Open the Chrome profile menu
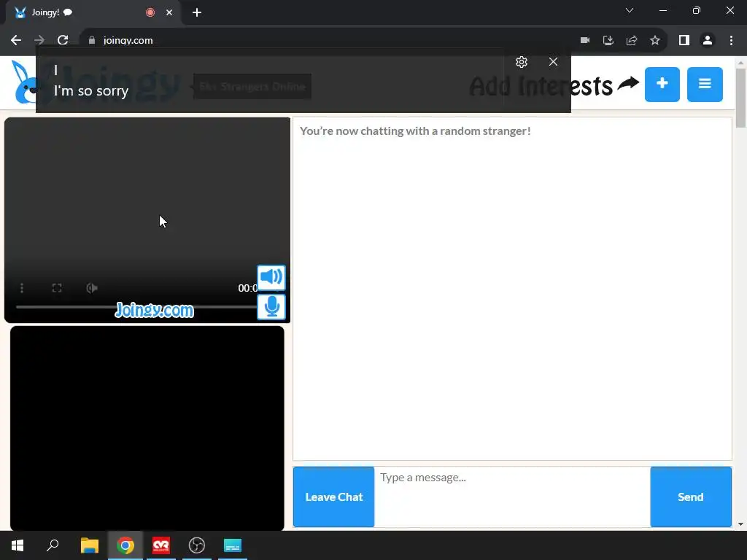 click(x=708, y=41)
